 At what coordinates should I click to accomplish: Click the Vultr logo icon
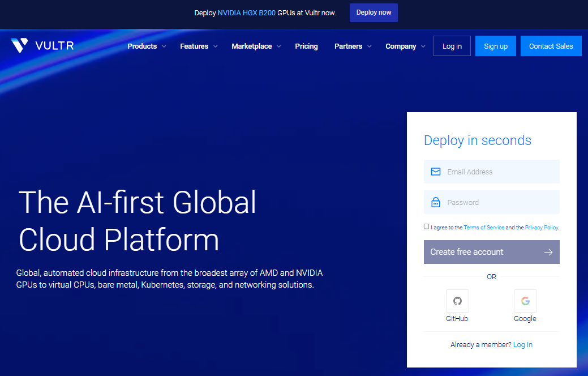(x=19, y=45)
